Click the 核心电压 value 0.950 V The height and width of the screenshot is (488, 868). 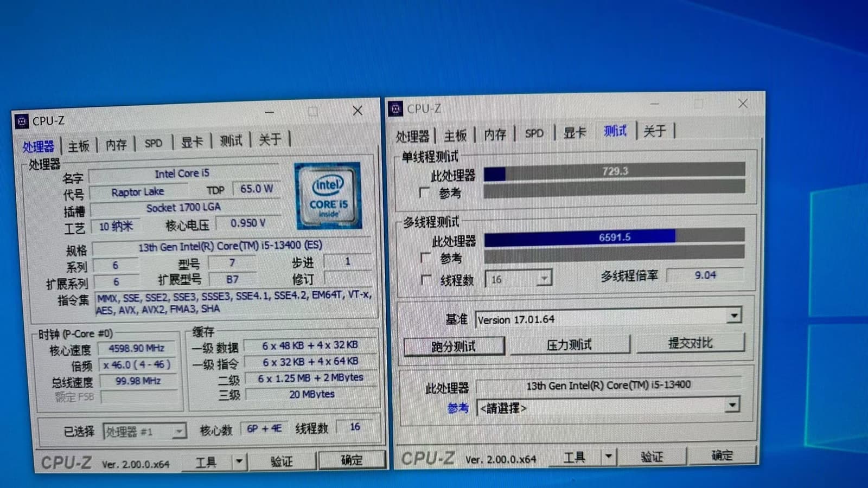(247, 223)
